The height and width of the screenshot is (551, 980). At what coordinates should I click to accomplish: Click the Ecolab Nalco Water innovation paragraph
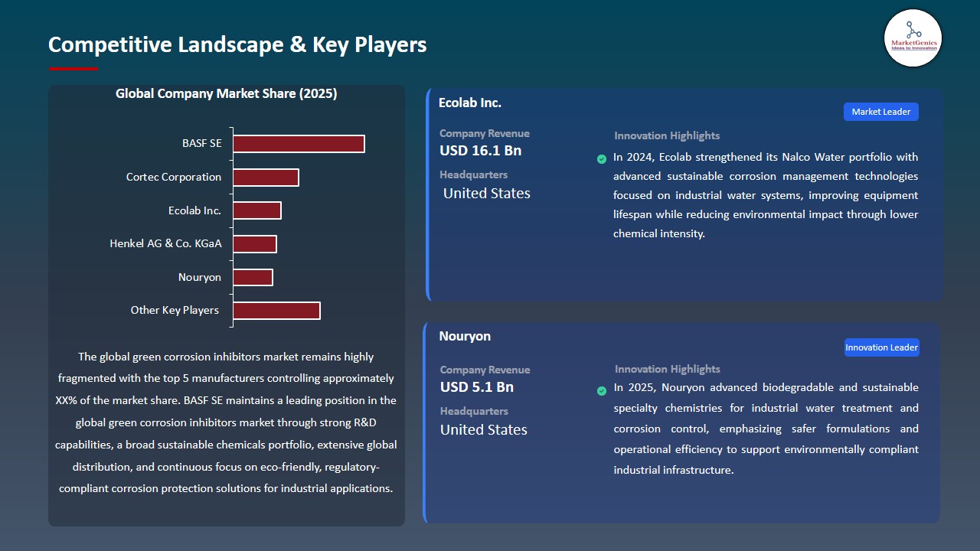click(x=766, y=195)
